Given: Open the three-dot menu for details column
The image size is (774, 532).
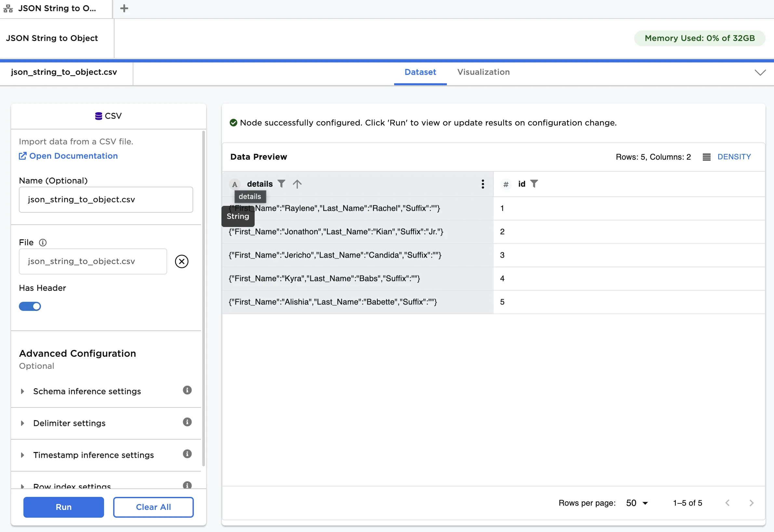Looking at the screenshot, I should pyautogui.click(x=482, y=184).
